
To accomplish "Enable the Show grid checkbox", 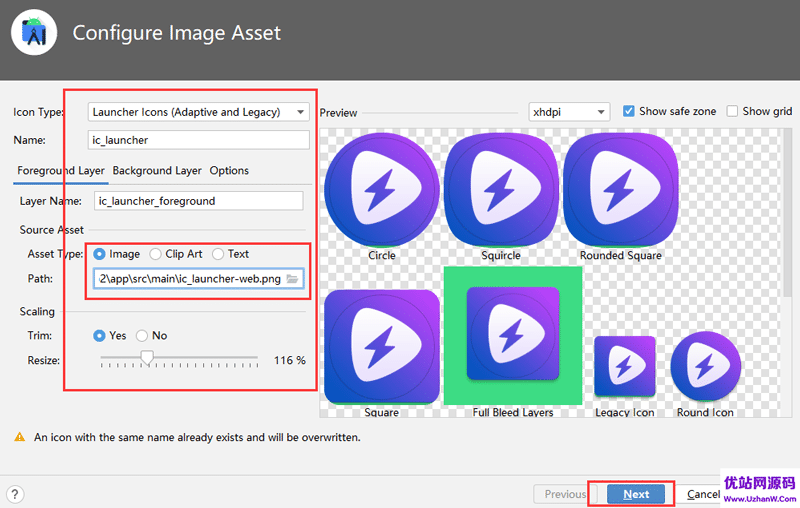I will (732, 111).
